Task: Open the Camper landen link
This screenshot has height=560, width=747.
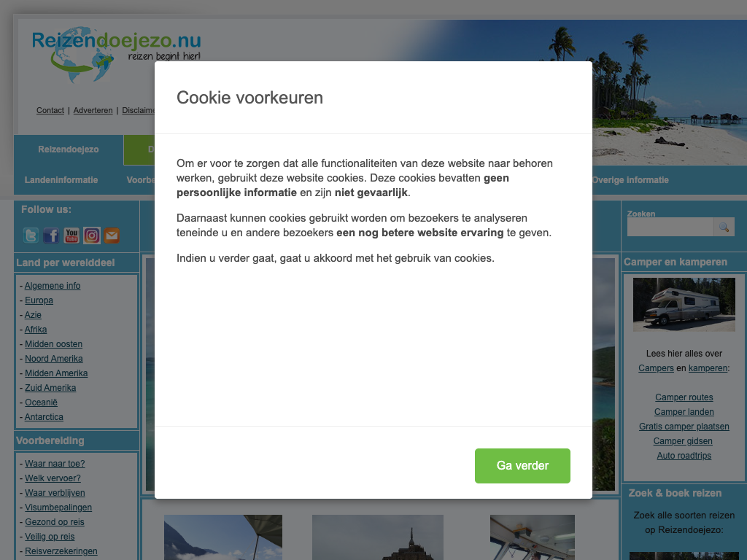Action: click(684, 412)
